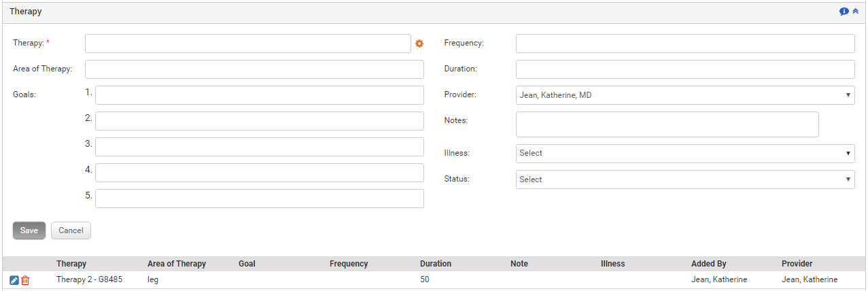Select the Duration text field
This screenshot has width=868, height=291.
[x=684, y=69]
